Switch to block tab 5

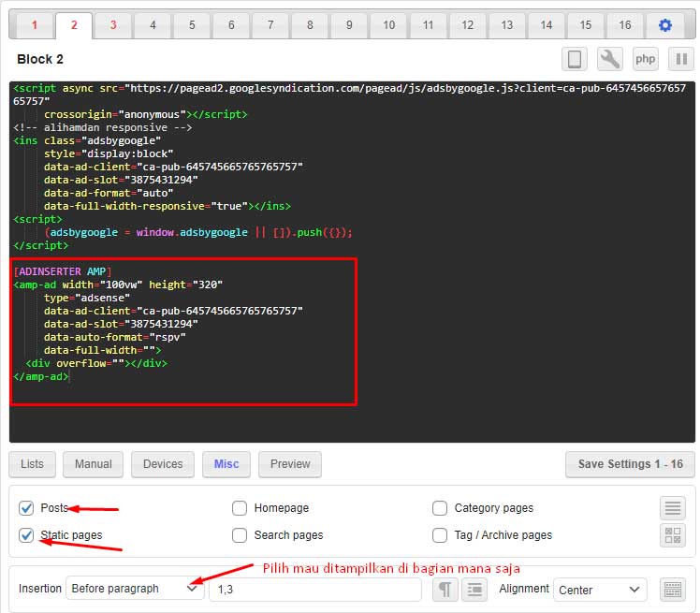click(x=192, y=25)
